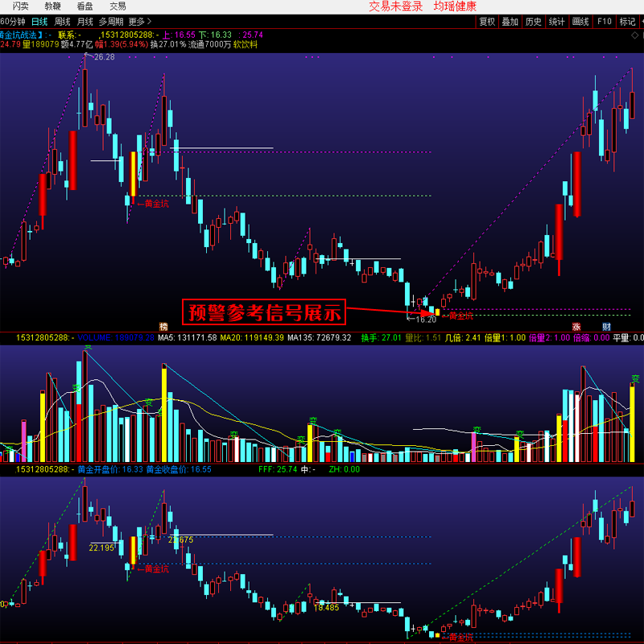Toggle 叠加 overlay mode
The image size is (644, 644).
click(510, 22)
